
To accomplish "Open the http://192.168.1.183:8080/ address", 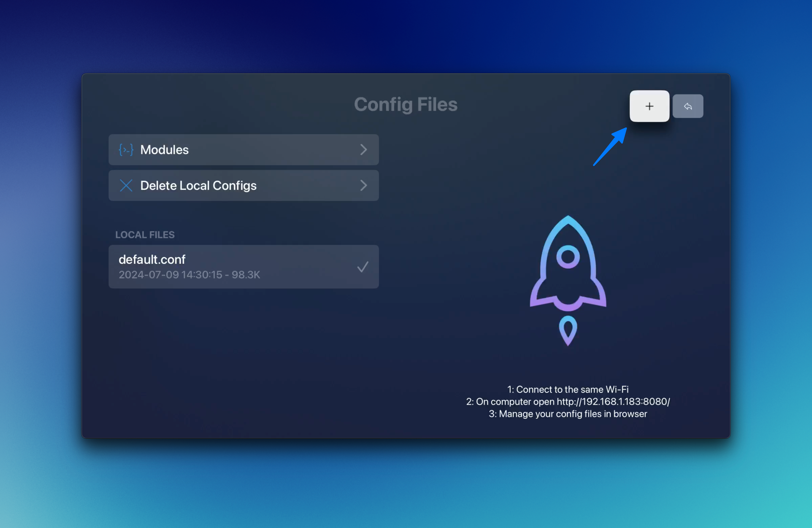I will pyautogui.click(x=613, y=402).
